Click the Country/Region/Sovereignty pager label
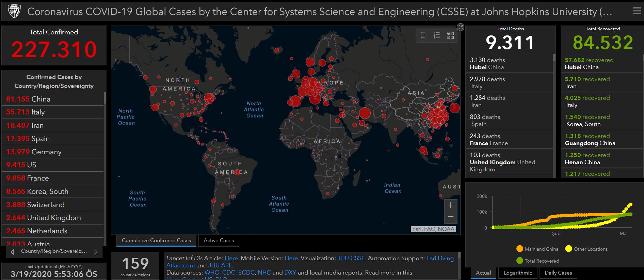Screen dimensions: 644x280 [54, 251]
